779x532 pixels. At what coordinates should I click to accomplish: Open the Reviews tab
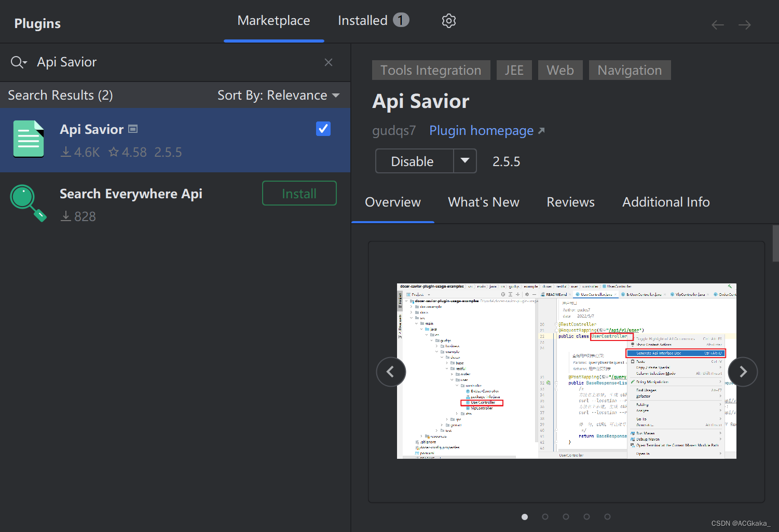[570, 202]
